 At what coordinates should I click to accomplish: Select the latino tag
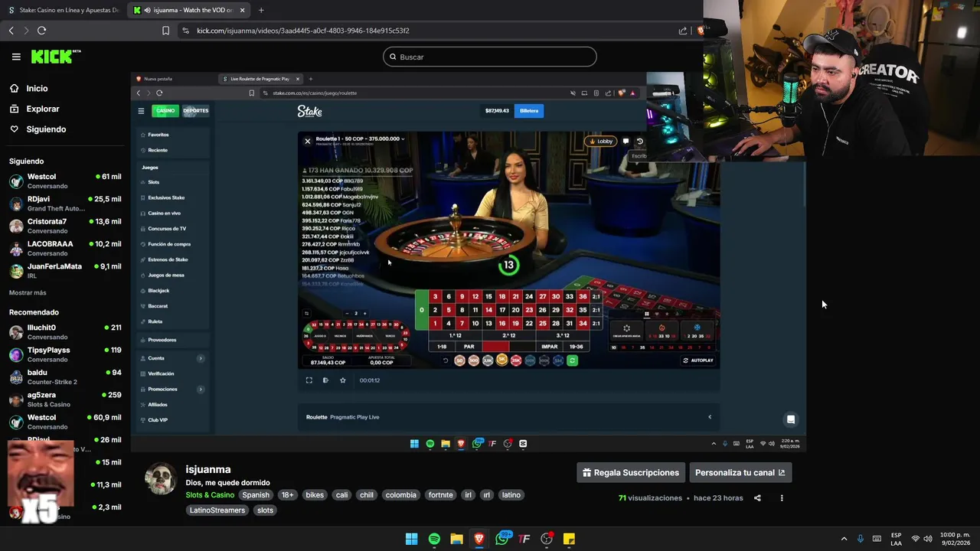511,495
